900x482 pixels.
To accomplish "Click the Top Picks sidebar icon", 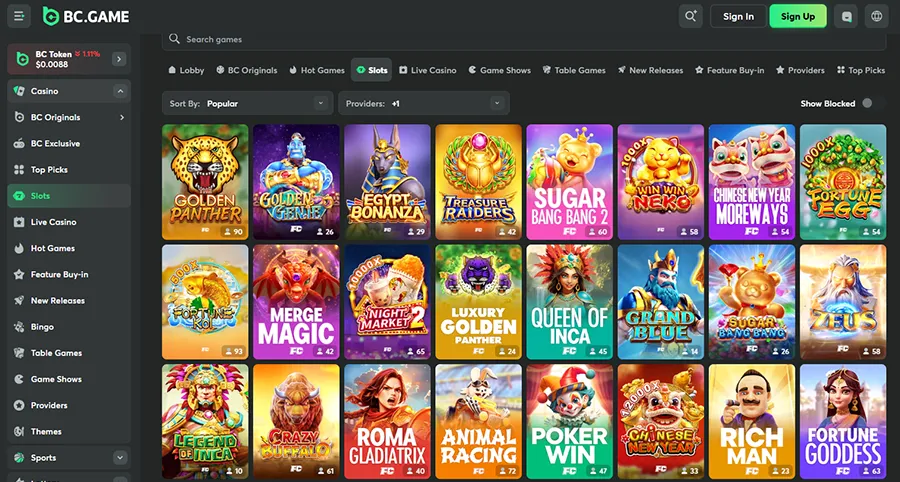I will coord(20,170).
